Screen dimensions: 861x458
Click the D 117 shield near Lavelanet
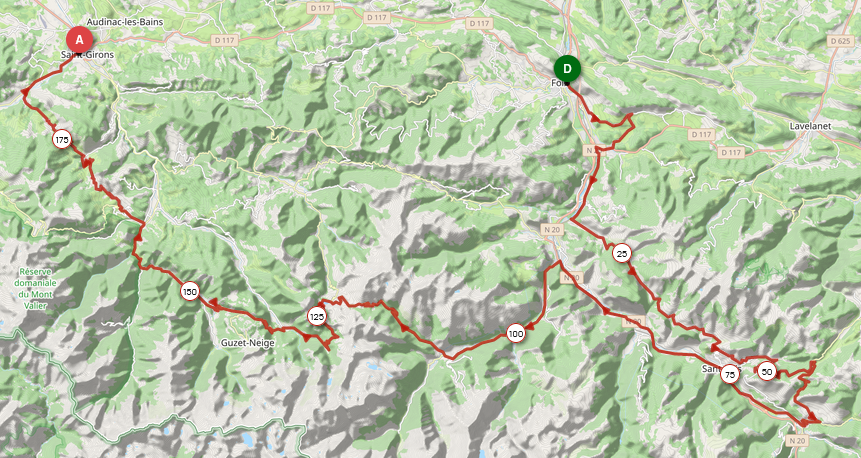point(731,152)
